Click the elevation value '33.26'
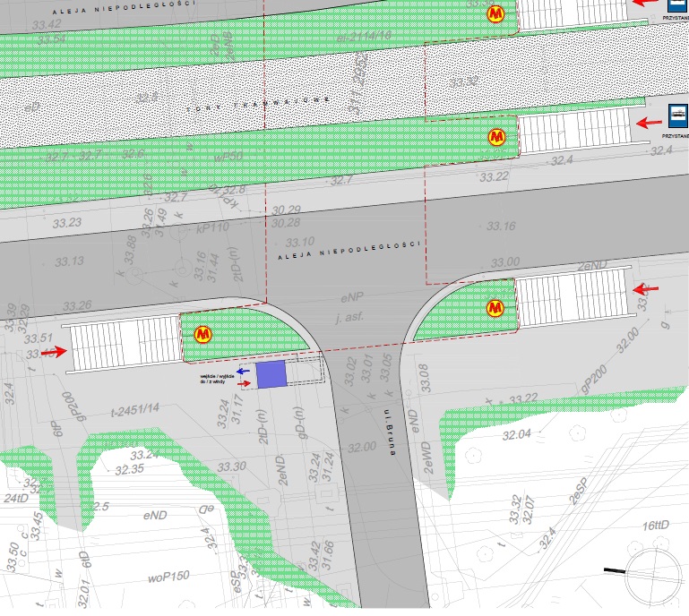Viewport: 689px width, 616px height. click(77, 305)
